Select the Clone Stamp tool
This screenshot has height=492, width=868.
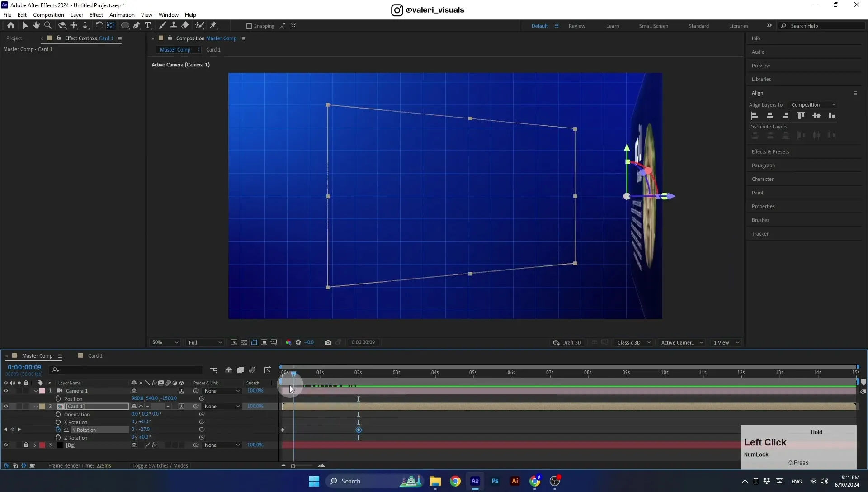tap(174, 26)
